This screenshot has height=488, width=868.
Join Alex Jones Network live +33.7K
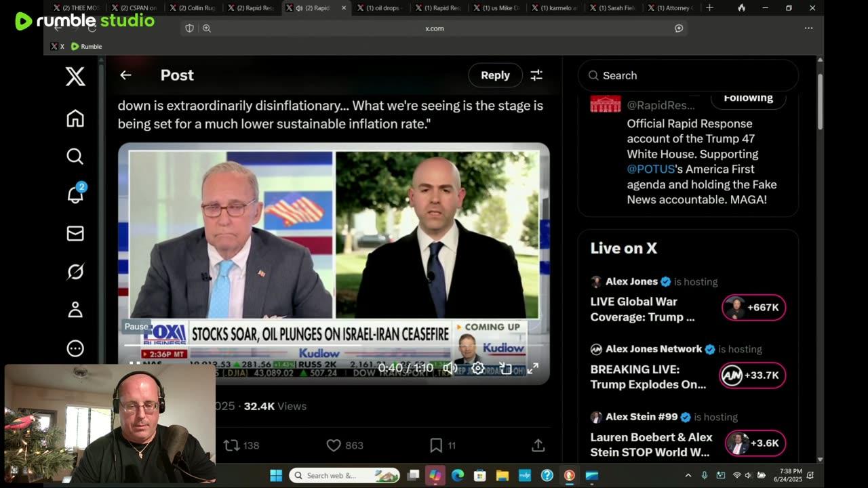pos(753,375)
